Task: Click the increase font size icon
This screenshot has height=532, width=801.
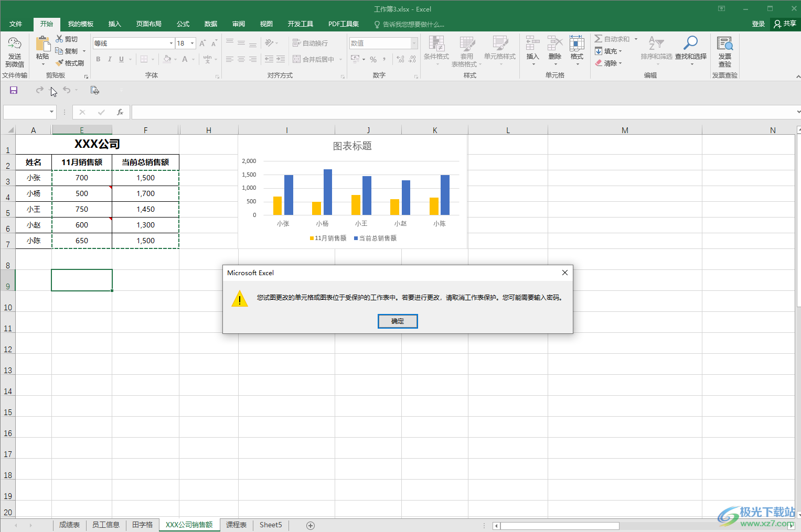Action: [x=202, y=43]
